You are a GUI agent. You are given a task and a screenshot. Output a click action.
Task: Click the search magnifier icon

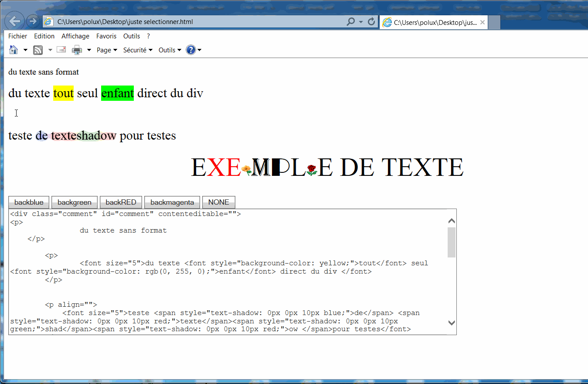coord(352,21)
